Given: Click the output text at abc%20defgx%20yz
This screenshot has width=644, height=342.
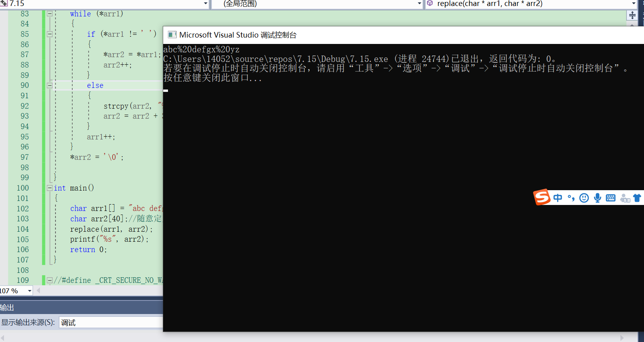Looking at the screenshot, I should (x=201, y=50).
